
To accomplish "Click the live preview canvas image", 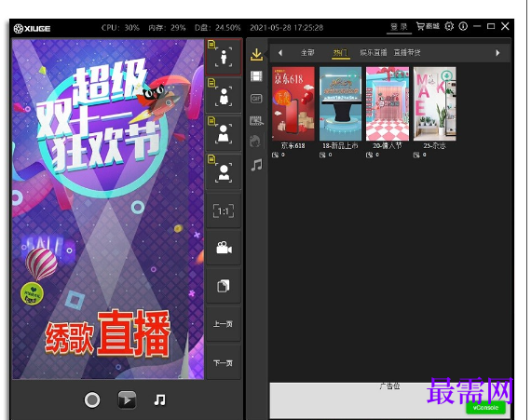I will pos(108,209).
